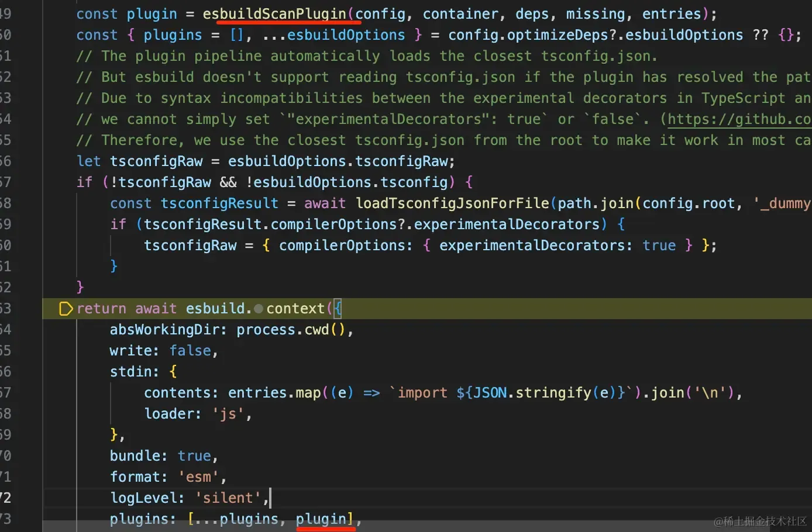Click the word context after esbuild
The width and height of the screenshot is (812, 532).
[295, 309]
